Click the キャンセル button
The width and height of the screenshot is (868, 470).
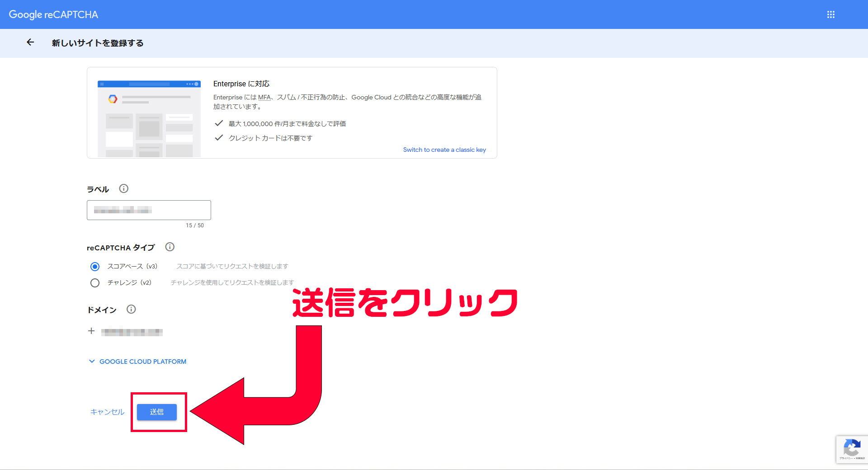click(107, 412)
